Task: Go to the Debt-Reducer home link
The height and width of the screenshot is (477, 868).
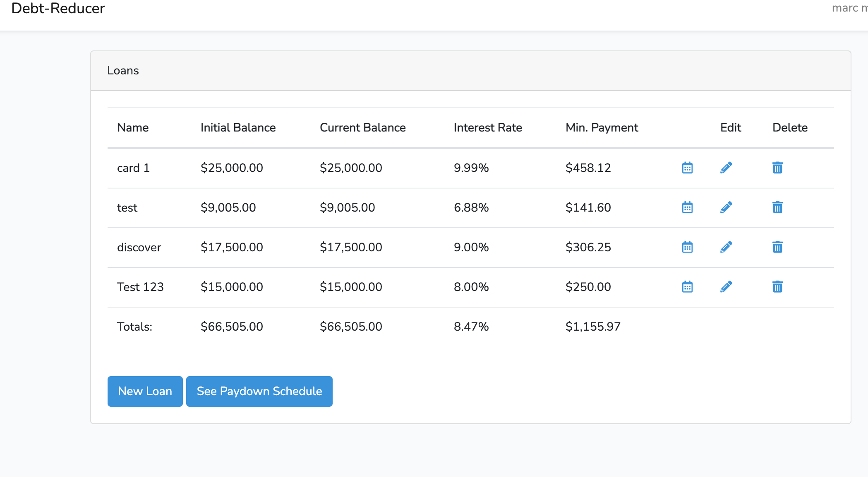Action: point(58,8)
